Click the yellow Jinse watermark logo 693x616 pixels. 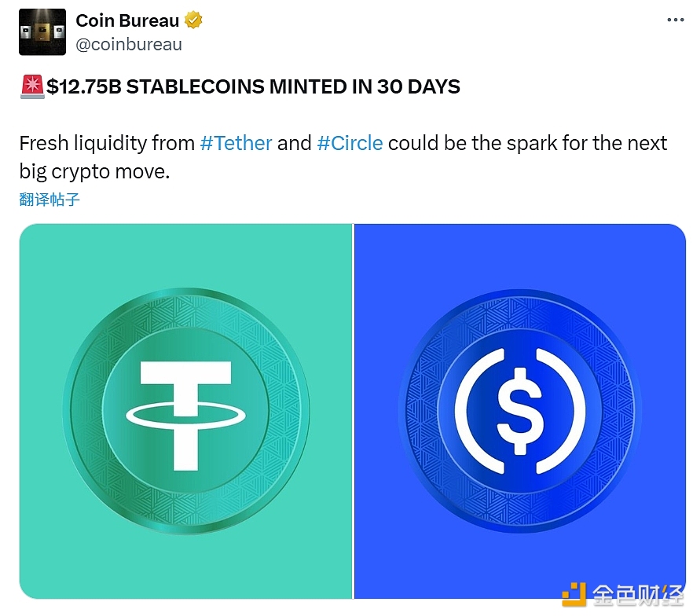coord(574,596)
